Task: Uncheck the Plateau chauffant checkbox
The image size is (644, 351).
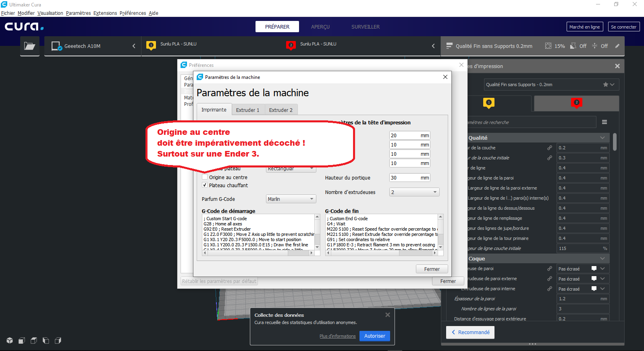Action: click(205, 185)
